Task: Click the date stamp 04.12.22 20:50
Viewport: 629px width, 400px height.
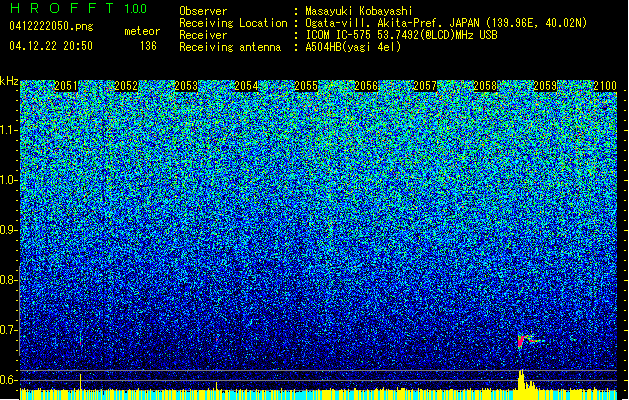Action: [x=51, y=46]
